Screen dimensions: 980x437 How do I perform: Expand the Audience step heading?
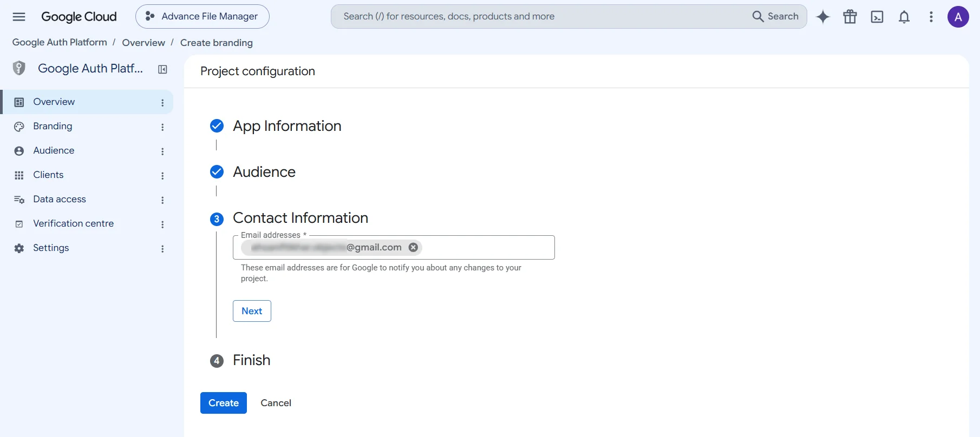pyautogui.click(x=264, y=172)
